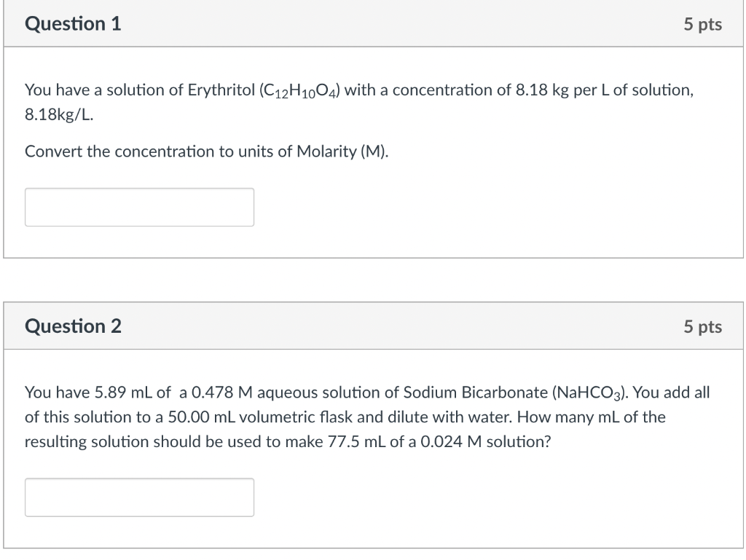
Task: Click the 'Molarity (M).' text
Action: coord(342,151)
